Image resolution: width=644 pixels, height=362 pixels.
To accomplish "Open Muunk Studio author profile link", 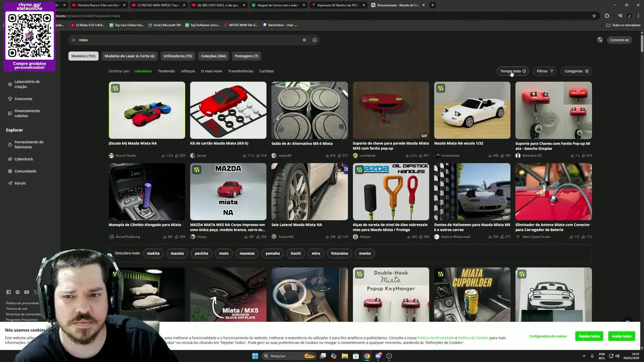I will coord(125,155).
